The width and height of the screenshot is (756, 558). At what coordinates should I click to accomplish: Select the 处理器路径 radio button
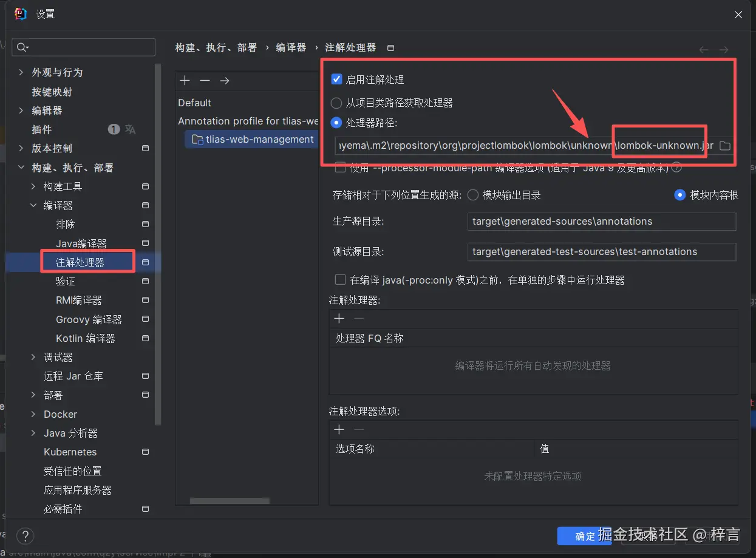[336, 123]
